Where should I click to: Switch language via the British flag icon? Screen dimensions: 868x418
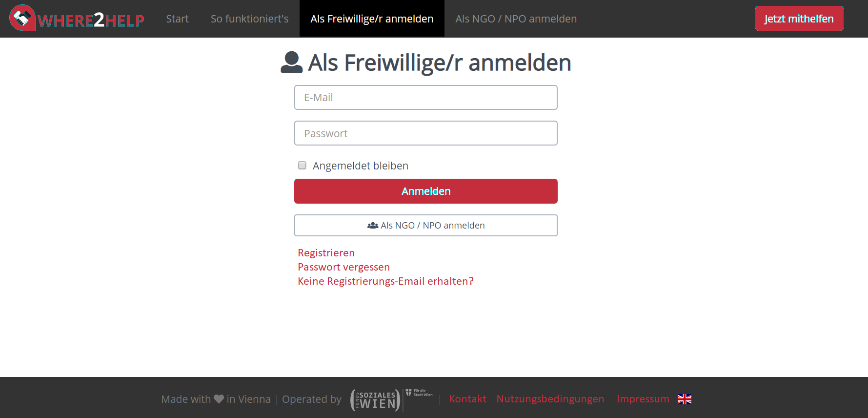(x=684, y=399)
